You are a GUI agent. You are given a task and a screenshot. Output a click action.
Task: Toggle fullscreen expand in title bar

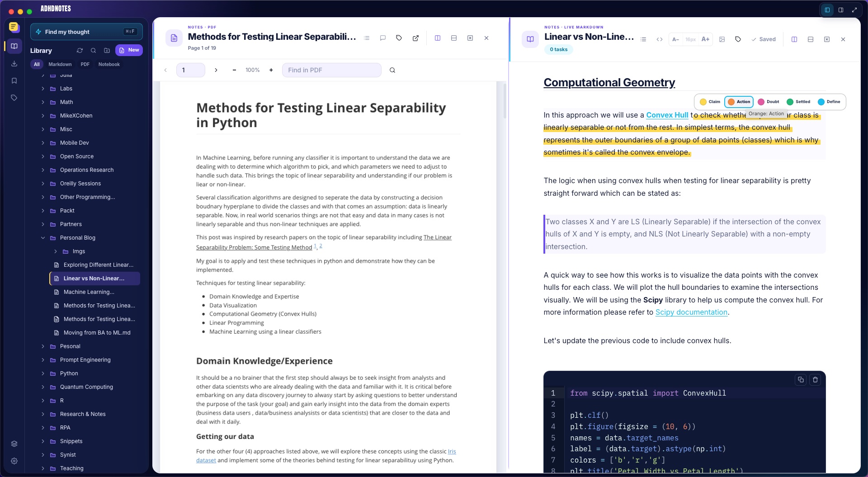(x=854, y=9)
